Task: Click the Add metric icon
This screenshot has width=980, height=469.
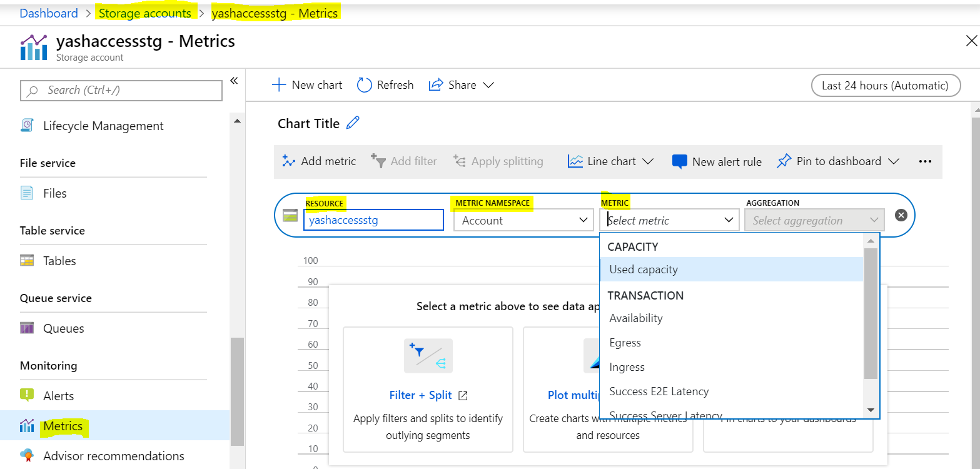Action: click(x=290, y=161)
